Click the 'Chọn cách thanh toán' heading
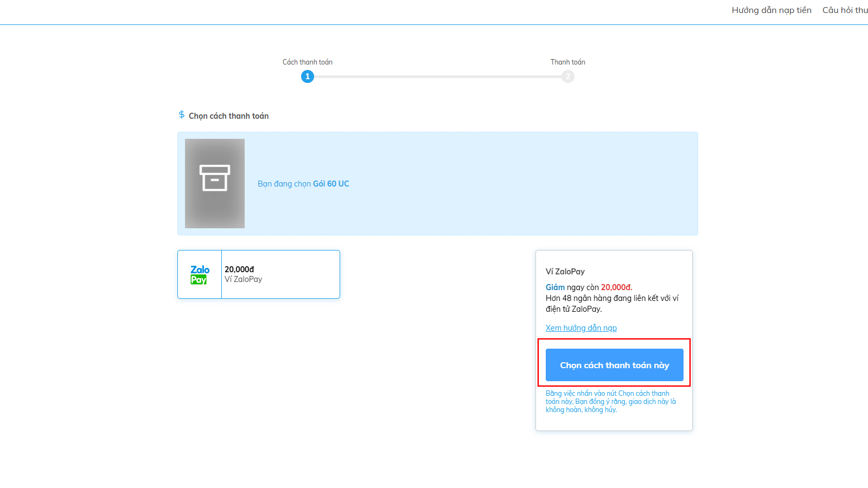 point(228,116)
